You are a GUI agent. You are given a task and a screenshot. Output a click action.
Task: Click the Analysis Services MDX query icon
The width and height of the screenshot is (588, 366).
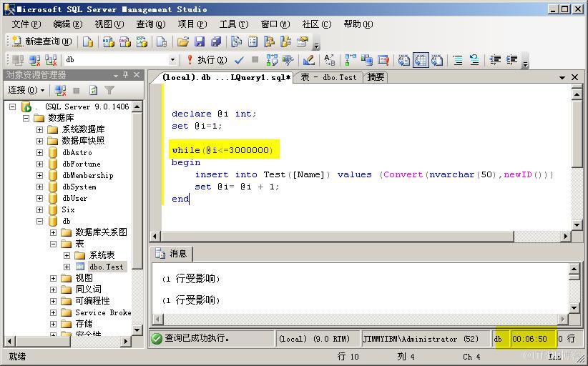click(x=109, y=41)
